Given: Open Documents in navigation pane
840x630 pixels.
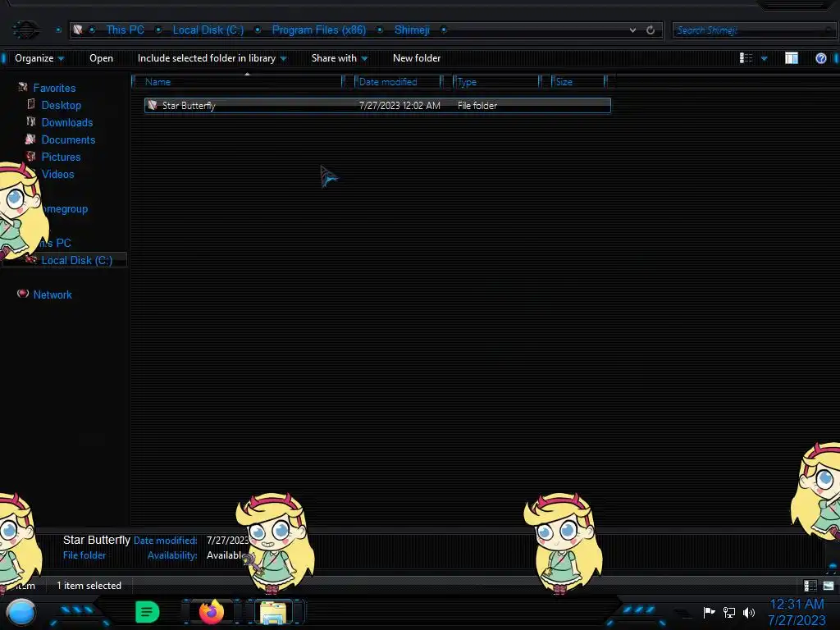Looking at the screenshot, I should [x=68, y=139].
